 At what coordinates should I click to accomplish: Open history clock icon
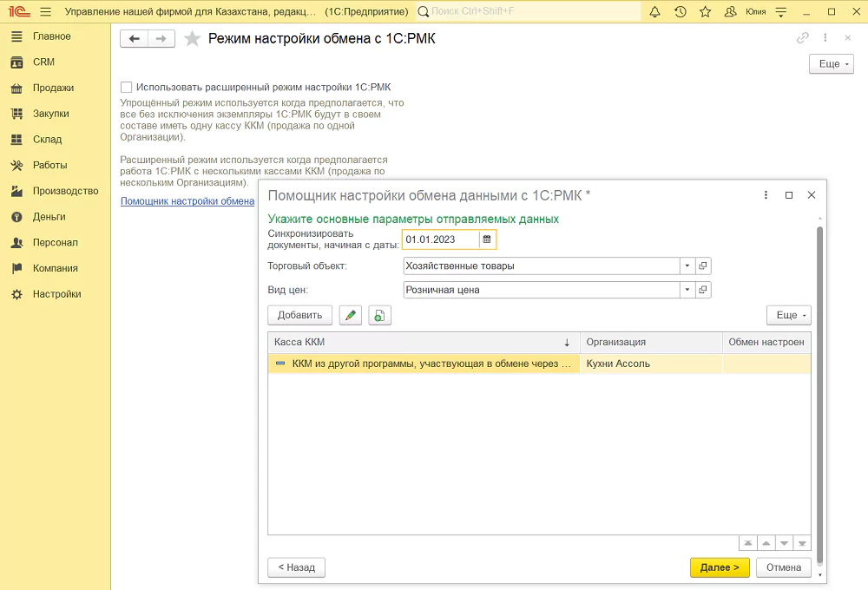point(681,11)
